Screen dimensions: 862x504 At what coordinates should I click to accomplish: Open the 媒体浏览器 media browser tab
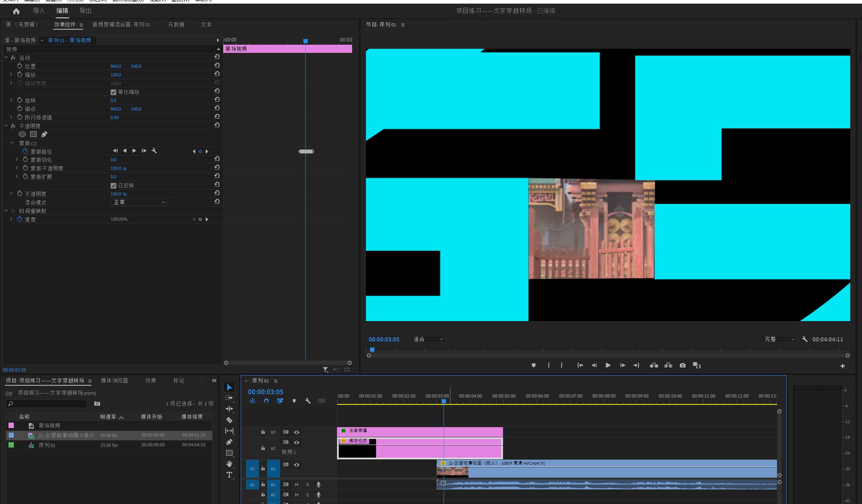(114, 380)
